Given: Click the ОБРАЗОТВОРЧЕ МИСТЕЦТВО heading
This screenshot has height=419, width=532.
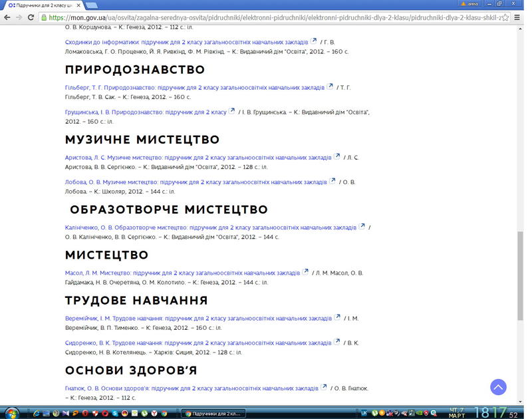Looking at the screenshot, I should point(169,209).
